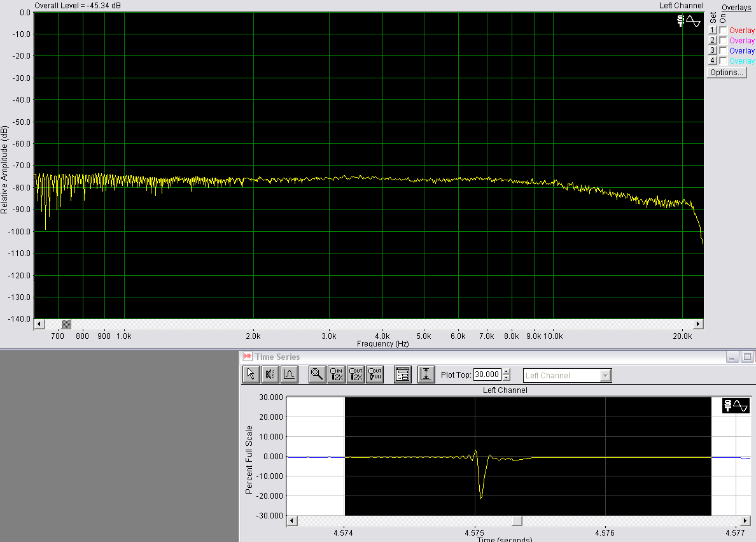Click the vertical autoscale arrows icon
Screen dimensions: 756x542
(x=426, y=374)
